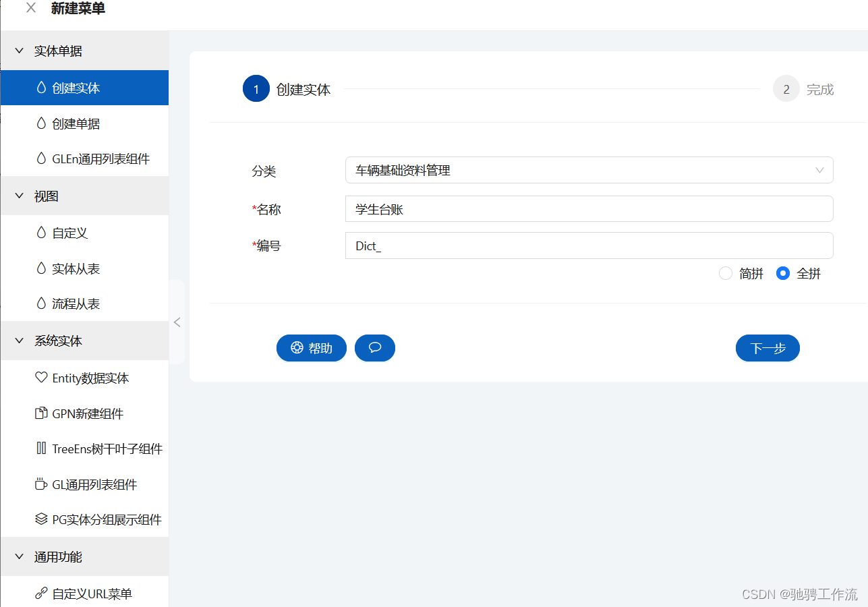868x607 pixels.
Task: Click the lifebuoy icon in 帮助 button
Action: click(x=297, y=348)
